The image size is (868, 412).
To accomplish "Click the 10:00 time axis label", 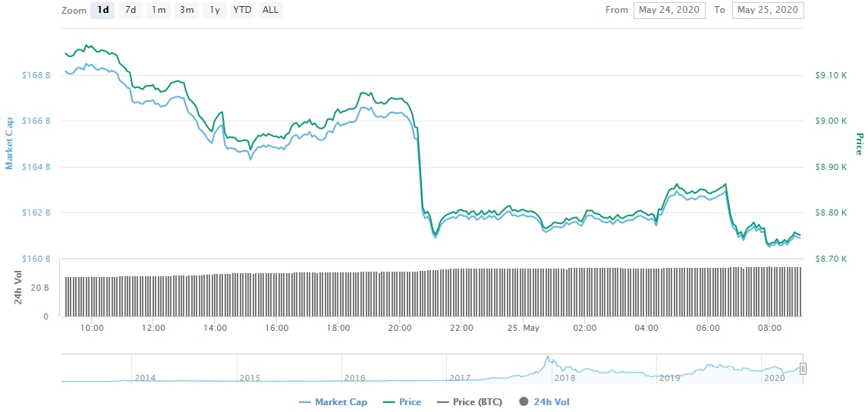I will click(x=92, y=327).
